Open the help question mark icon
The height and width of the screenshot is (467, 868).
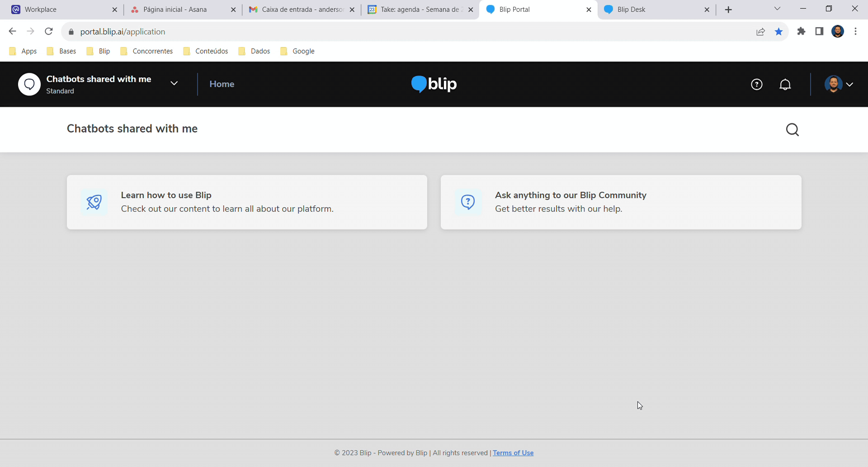(756, 85)
